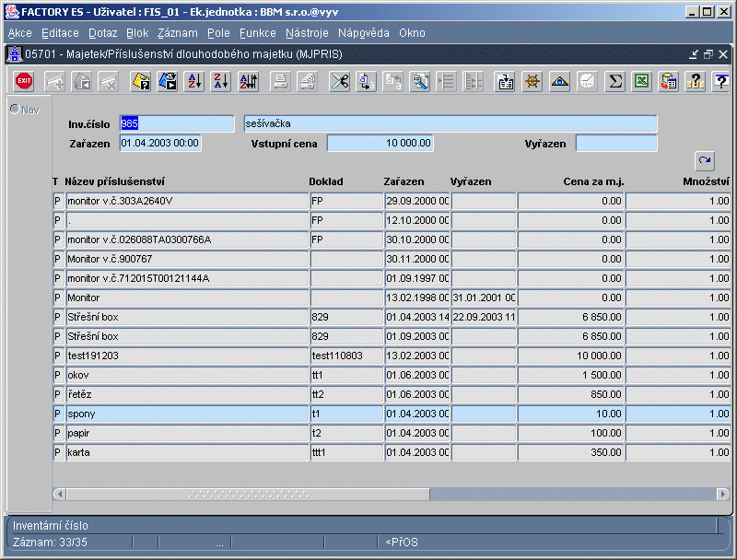Click the karta accessory name cell
The width and height of the screenshot is (737, 560).
(x=187, y=452)
